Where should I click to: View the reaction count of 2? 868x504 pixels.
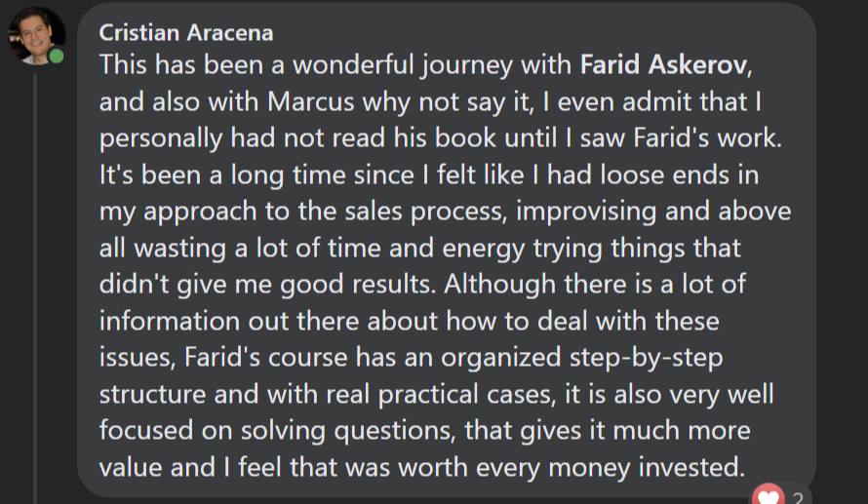pos(798,497)
